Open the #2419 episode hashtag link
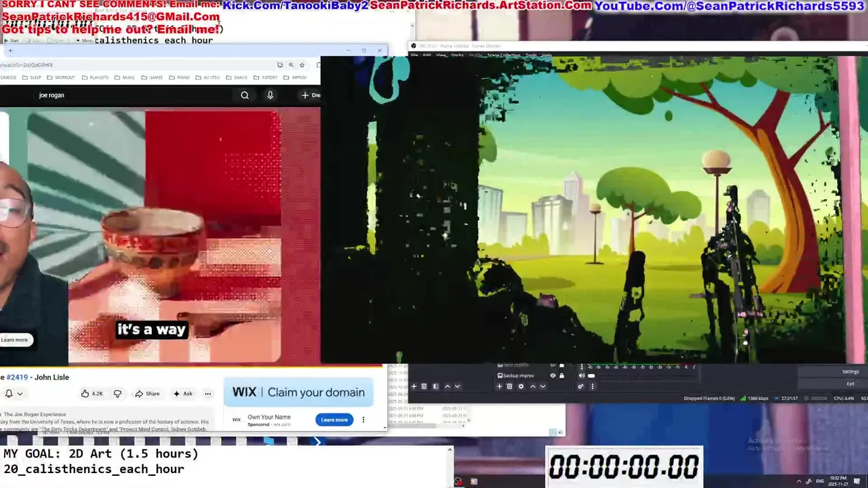Screen dimensions: 868x488 point(17,377)
